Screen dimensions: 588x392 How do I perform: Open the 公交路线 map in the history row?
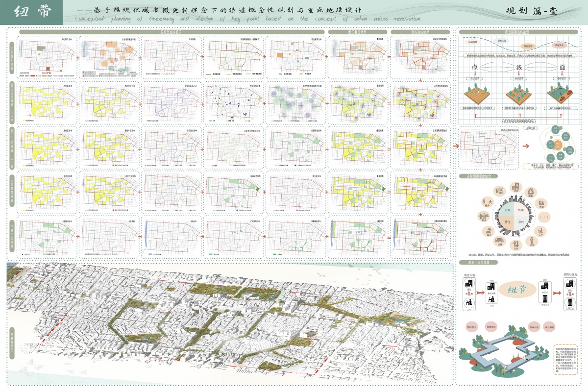click(x=171, y=56)
